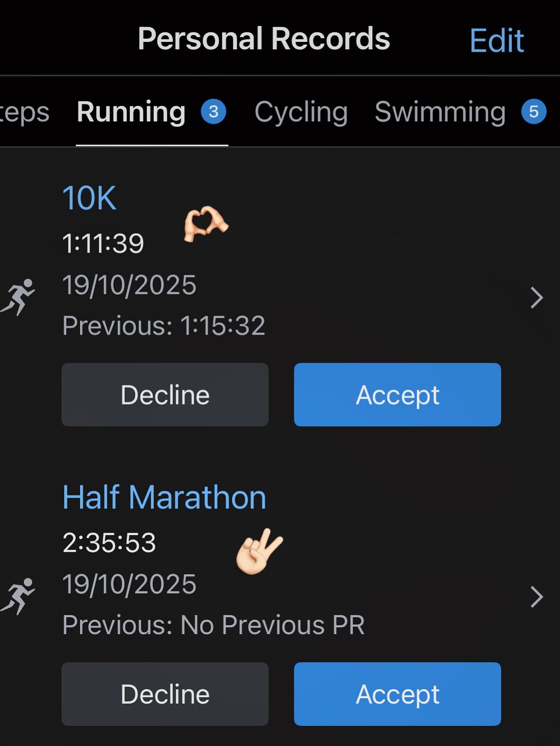The width and height of the screenshot is (560, 746).
Task: Click the victory hand emoji sticker
Action: (x=259, y=551)
